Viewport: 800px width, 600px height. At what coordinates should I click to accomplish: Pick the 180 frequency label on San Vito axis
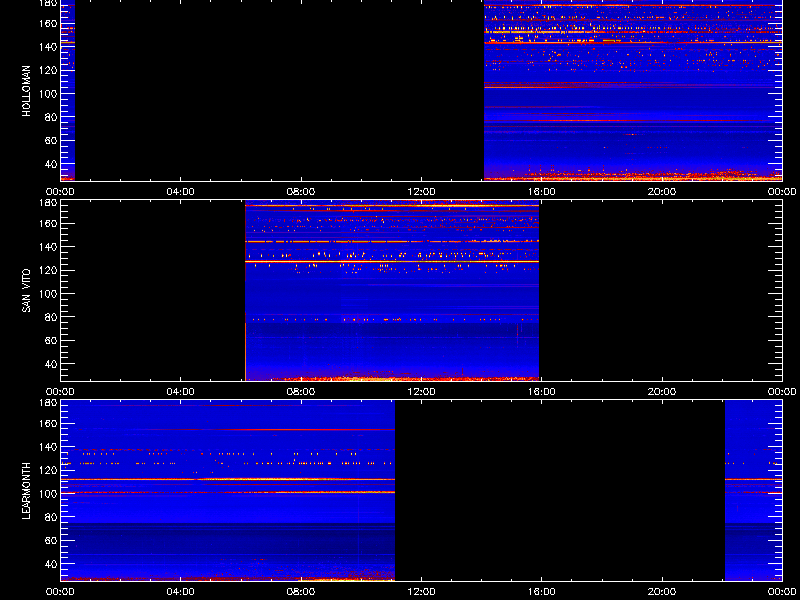pyautogui.click(x=49, y=202)
